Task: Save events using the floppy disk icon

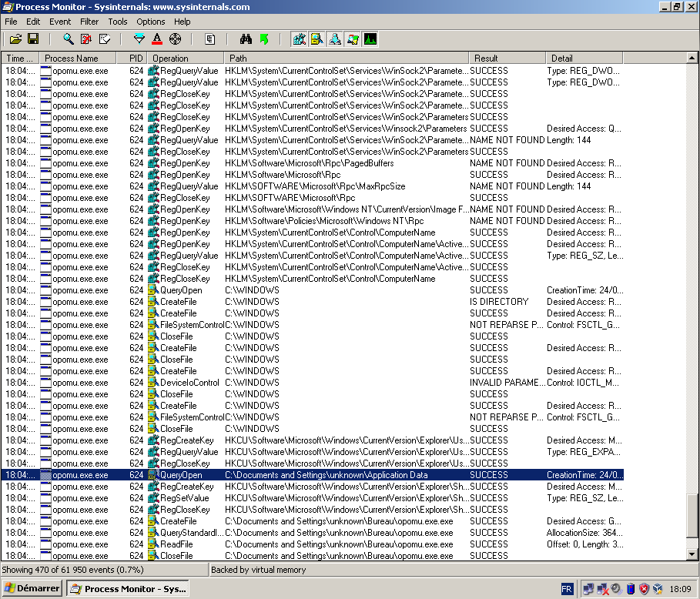Action: pyautogui.click(x=33, y=38)
